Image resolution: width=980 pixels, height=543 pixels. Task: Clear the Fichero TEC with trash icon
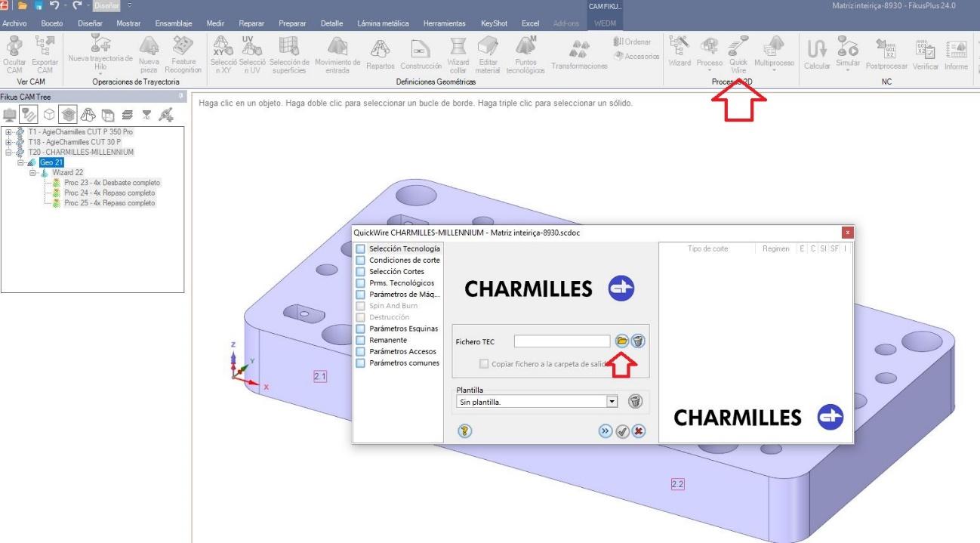638,341
